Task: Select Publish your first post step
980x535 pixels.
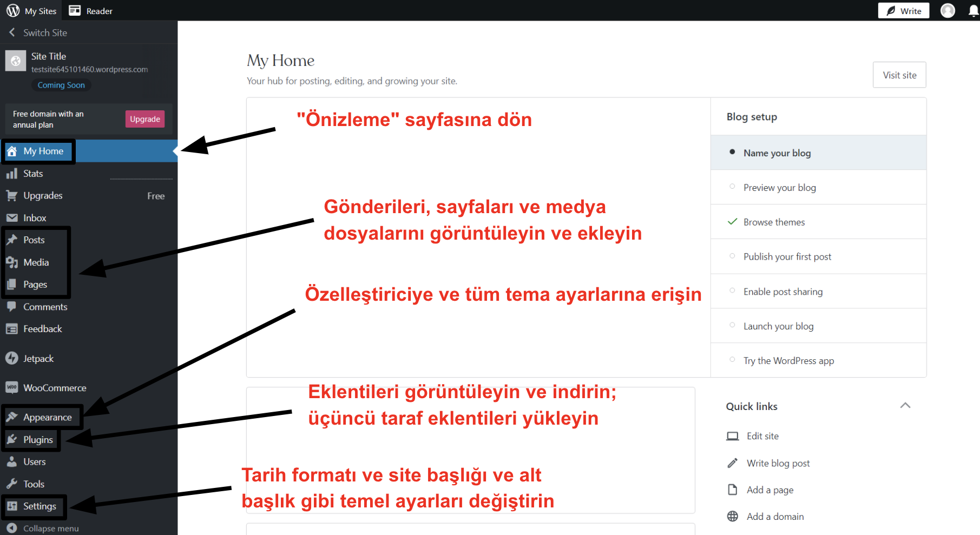Action: point(818,256)
